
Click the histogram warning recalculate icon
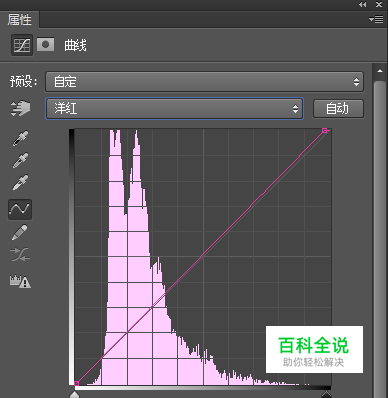[x=20, y=281]
